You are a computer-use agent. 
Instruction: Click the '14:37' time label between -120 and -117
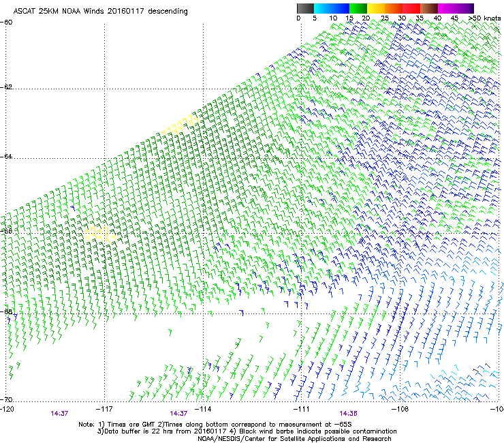coord(59,414)
